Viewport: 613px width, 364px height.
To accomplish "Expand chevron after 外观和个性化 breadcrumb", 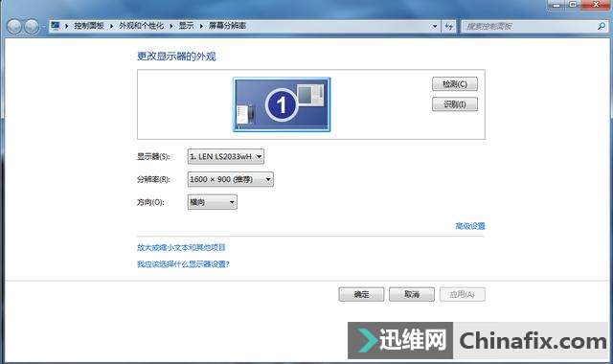I will coord(171,26).
